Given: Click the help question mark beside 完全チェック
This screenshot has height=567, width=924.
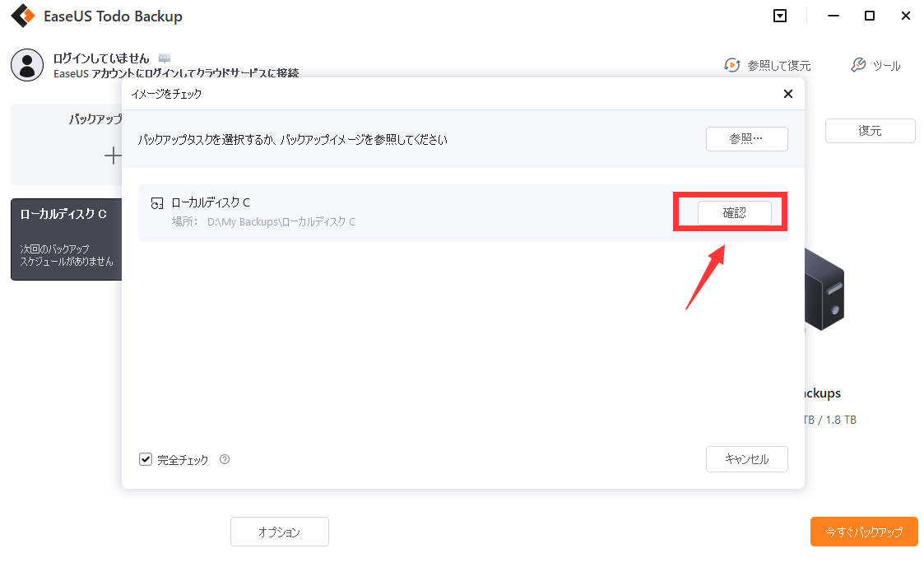Looking at the screenshot, I should [x=225, y=460].
